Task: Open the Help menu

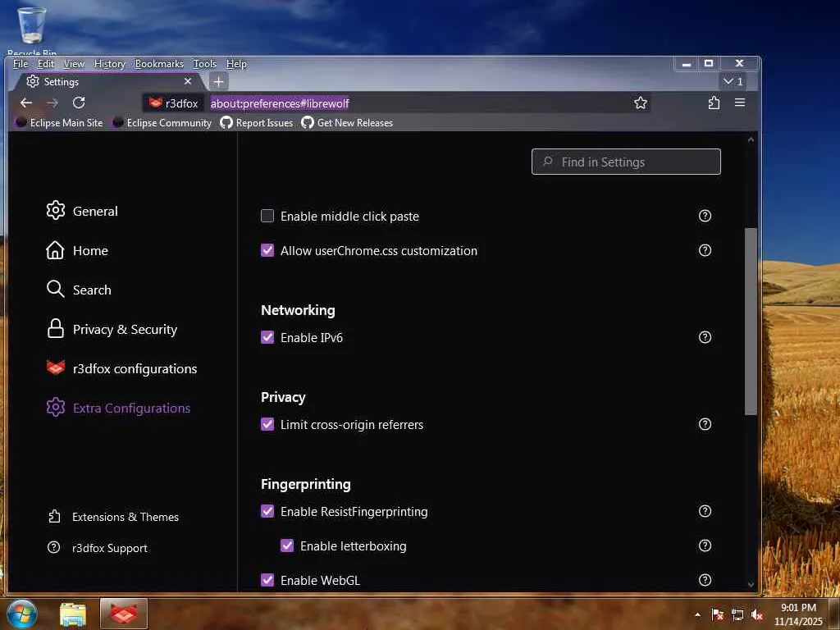Action: click(236, 64)
